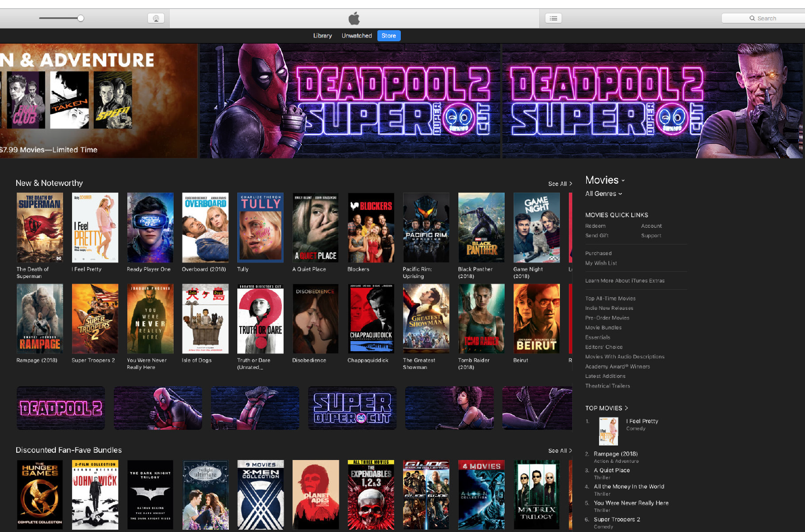Open the Redeem quick link
Screen dimensions: 805x532
[x=595, y=226]
